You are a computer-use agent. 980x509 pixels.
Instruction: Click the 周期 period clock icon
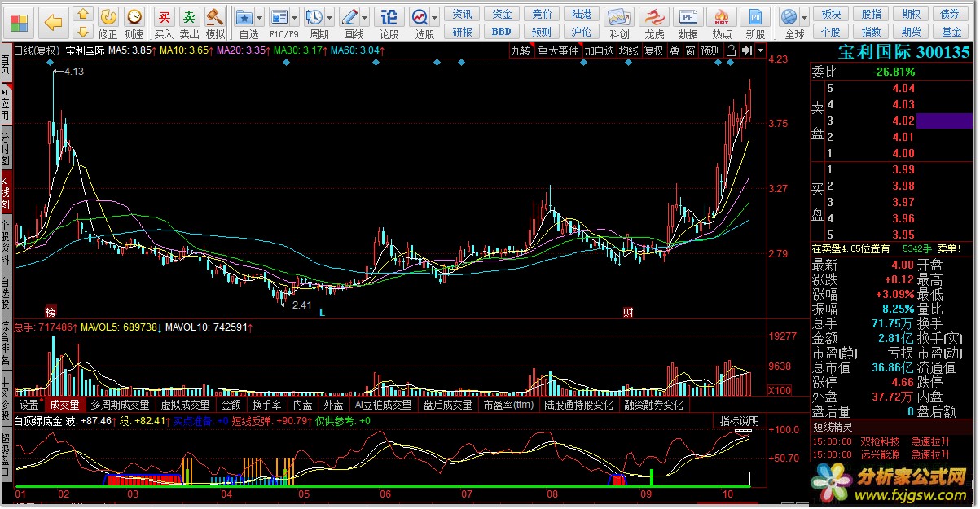[x=314, y=16]
